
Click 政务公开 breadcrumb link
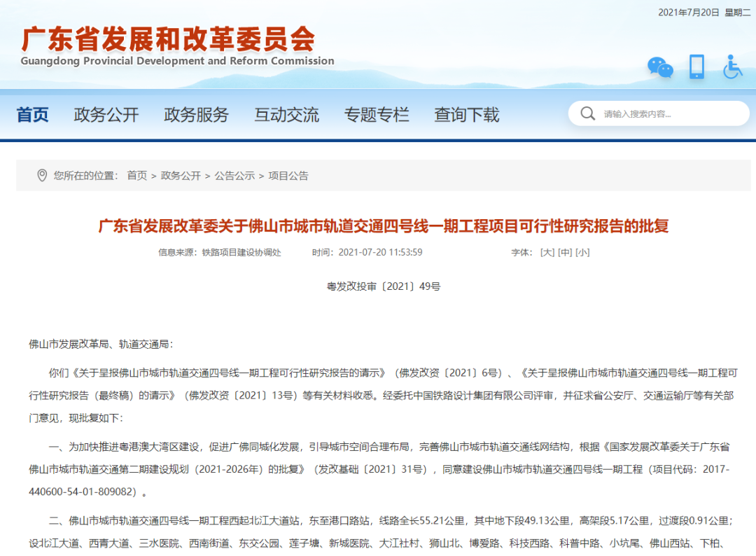click(x=181, y=176)
